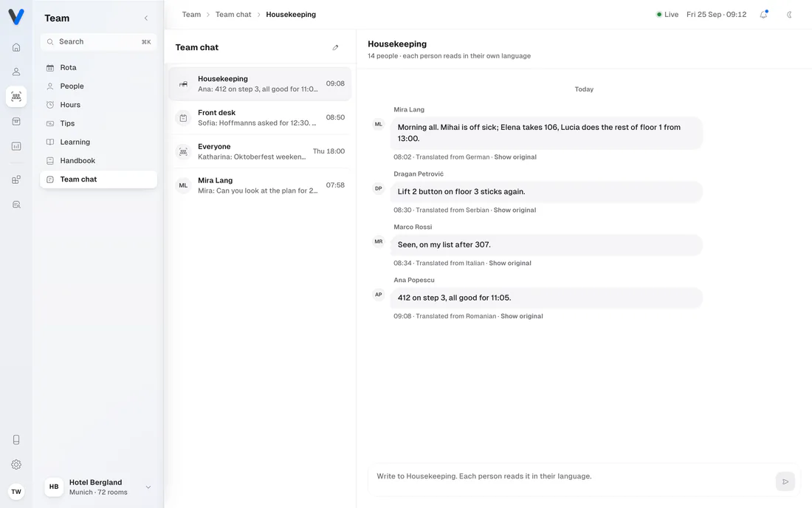Go to Team chat breadcrumb
Image resolution: width=812 pixels, height=508 pixels.
click(x=233, y=15)
